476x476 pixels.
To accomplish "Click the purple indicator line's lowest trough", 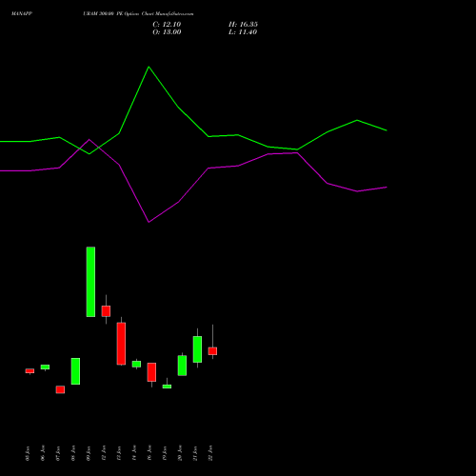I will (149, 222).
